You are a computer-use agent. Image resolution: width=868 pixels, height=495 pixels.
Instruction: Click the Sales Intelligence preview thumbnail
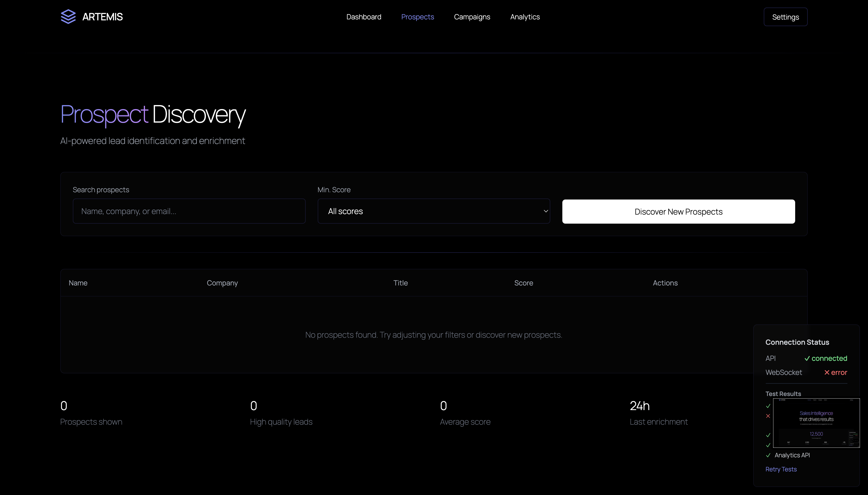click(816, 423)
